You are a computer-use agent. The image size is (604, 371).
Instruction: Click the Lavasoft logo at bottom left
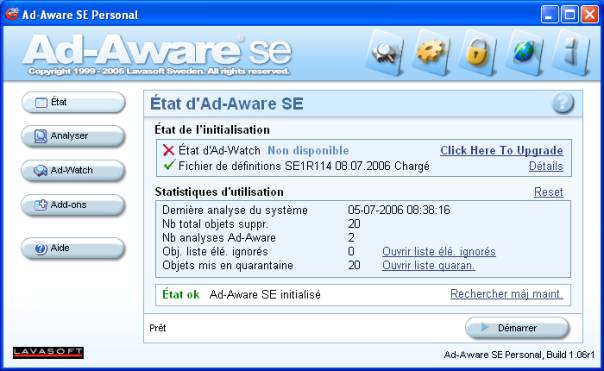(x=48, y=353)
